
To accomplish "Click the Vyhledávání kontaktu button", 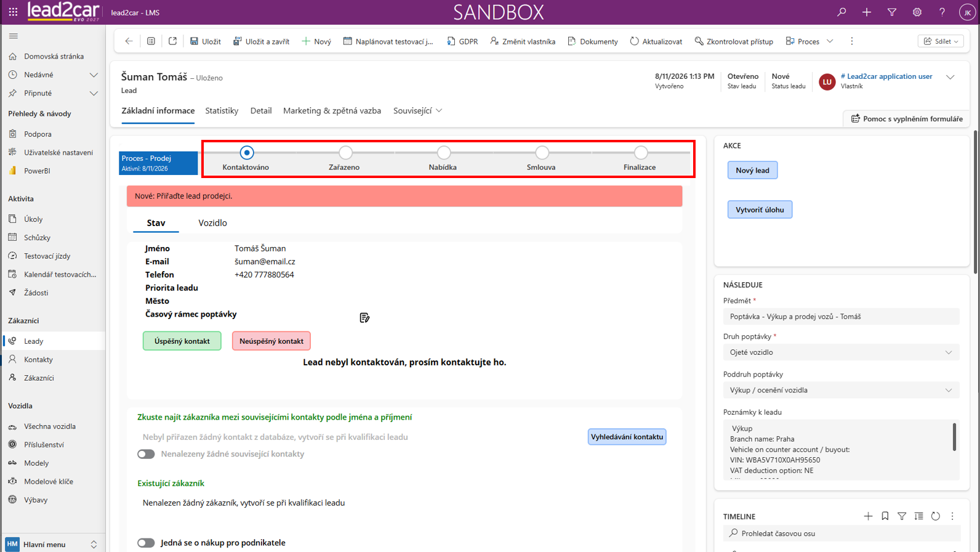I will 627,437.
